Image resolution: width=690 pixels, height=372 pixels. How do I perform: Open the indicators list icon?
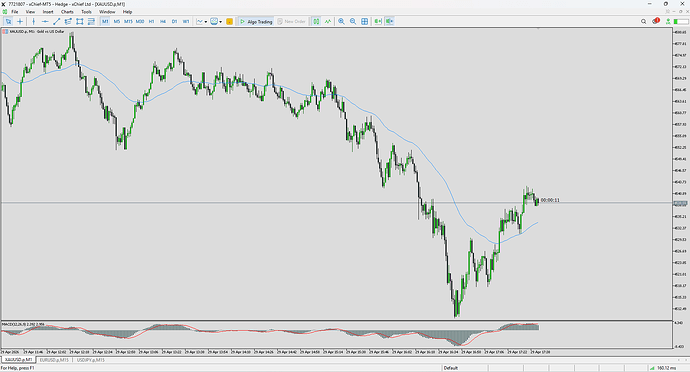coord(328,21)
